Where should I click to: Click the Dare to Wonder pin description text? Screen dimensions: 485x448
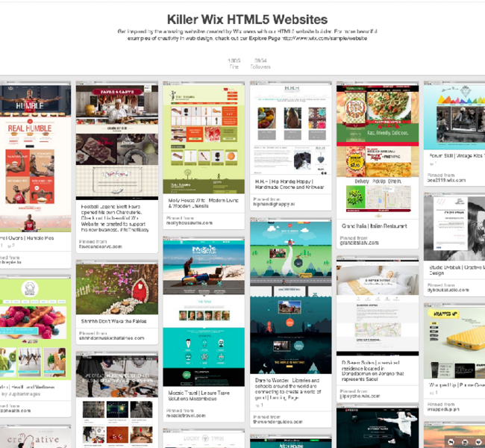click(x=288, y=389)
